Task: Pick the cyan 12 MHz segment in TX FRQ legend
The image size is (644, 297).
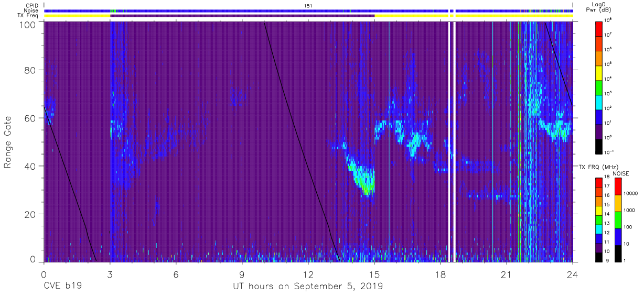Action: point(599,229)
